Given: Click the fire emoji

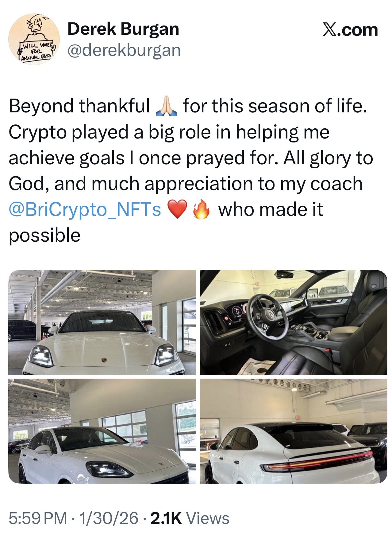Looking at the screenshot, I should tap(201, 210).
